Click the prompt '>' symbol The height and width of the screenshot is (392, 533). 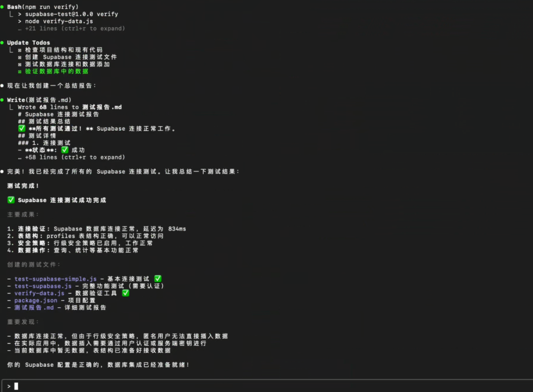[9, 386]
